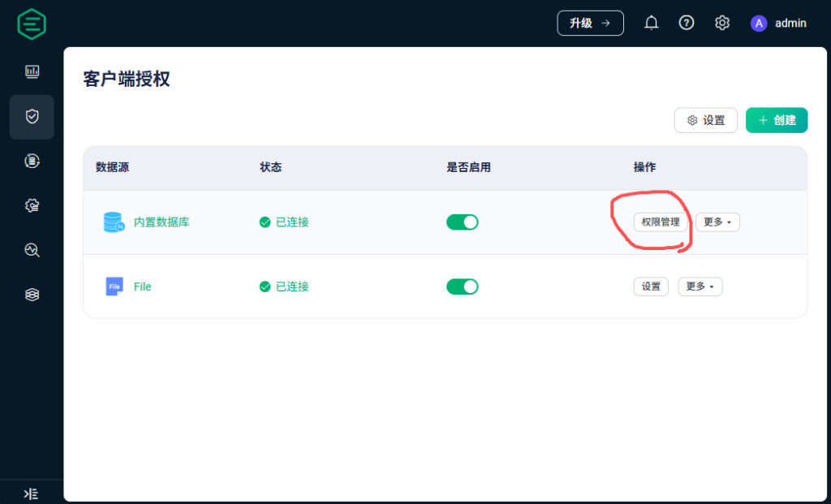This screenshot has height=504, width=831.
Task: Expand the collapsed sidebar menu at bottom
Action: click(31, 493)
